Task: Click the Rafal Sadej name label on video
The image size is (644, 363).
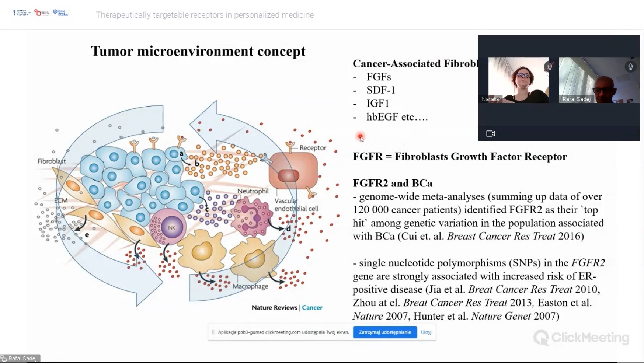Action: (576, 99)
